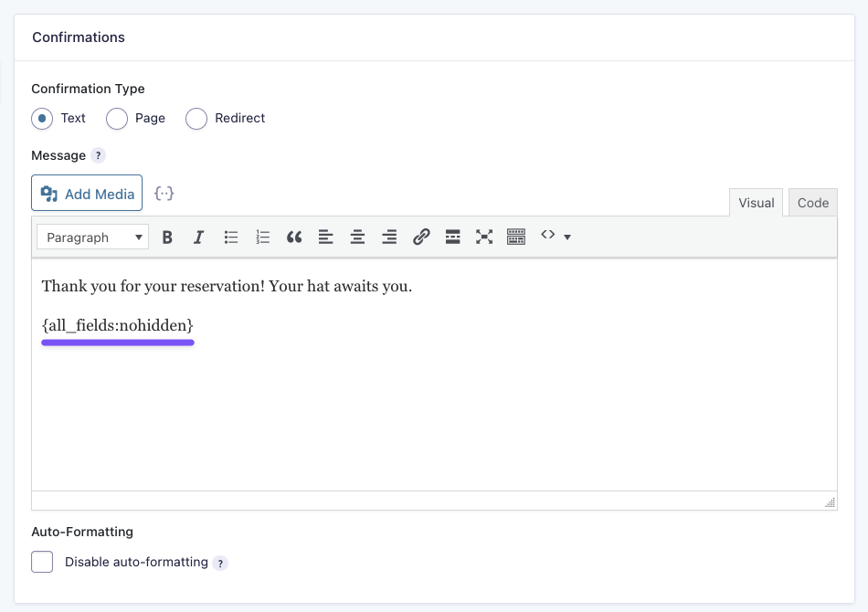The image size is (868, 612).
Task: Switch to the Visual editor tab
Action: [x=756, y=203]
